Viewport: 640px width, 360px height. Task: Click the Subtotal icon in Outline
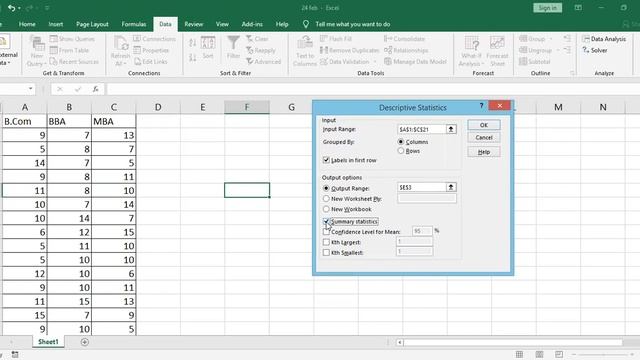coord(535,62)
